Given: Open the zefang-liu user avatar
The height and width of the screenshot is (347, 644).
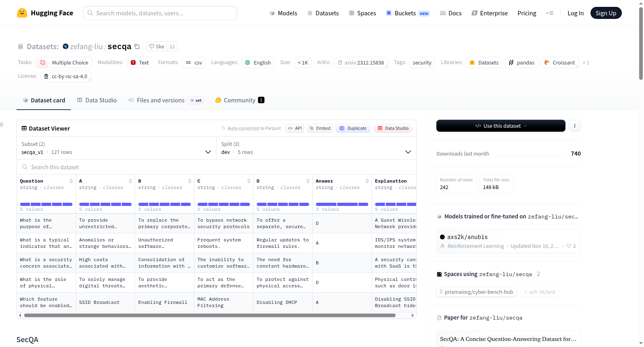Looking at the screenshot, I should (x=66, y=46).
